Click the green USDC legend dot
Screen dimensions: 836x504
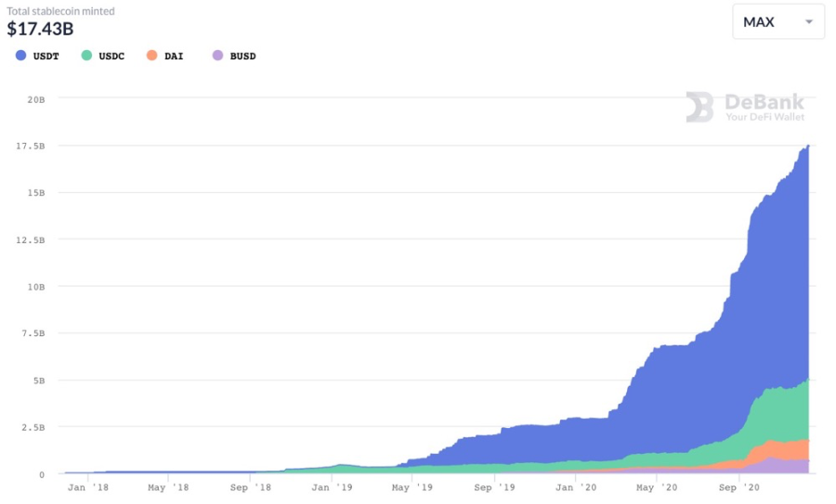pyautogui.click(x=87, y=56)
